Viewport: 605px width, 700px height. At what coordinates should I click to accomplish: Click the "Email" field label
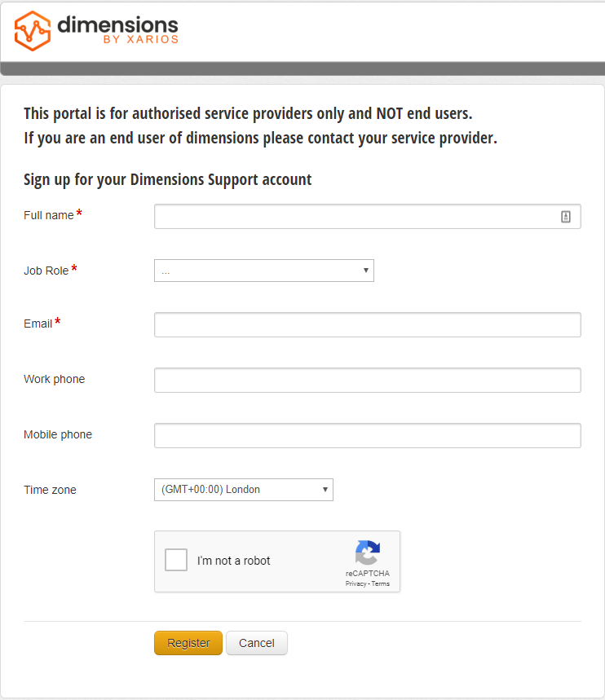[38, 324]
